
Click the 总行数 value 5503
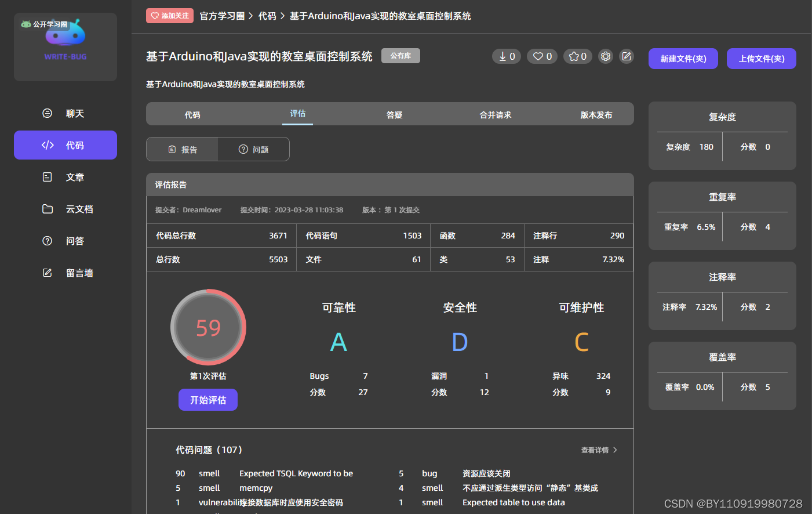(x=278, y=259)
